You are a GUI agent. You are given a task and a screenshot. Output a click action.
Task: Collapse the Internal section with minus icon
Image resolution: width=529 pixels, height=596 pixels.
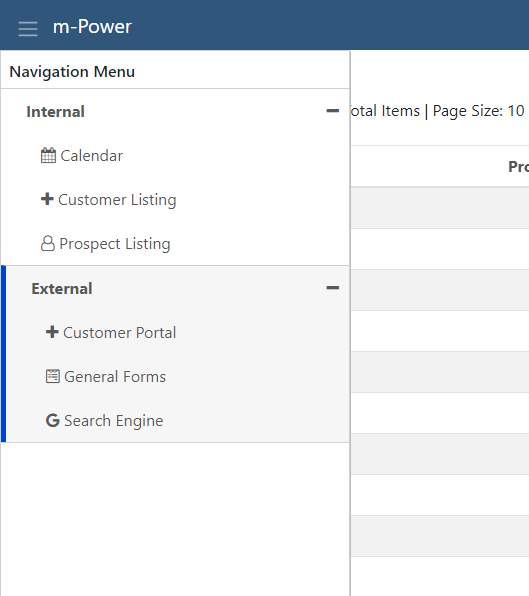333,111
